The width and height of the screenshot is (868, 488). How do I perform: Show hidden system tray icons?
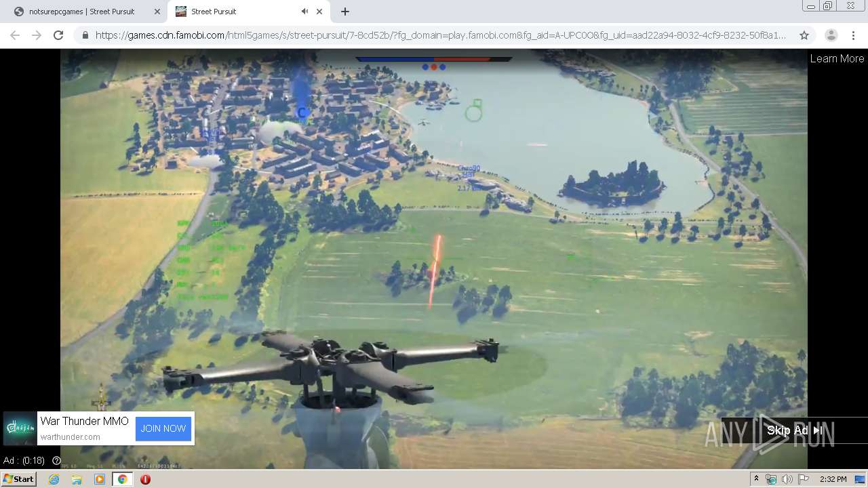[756, 479]
